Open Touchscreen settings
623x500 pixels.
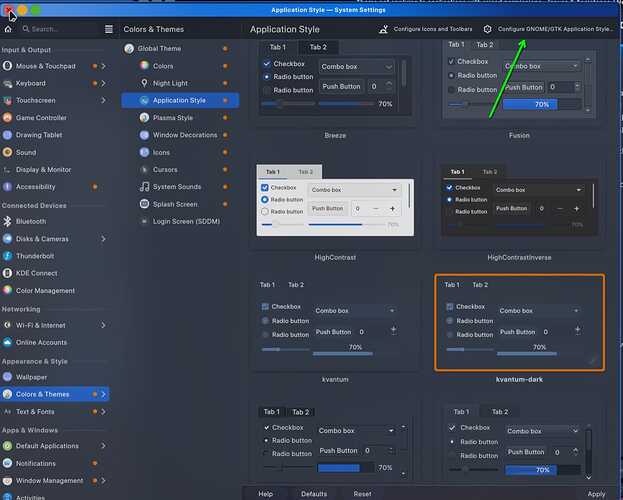pos(54,101)
